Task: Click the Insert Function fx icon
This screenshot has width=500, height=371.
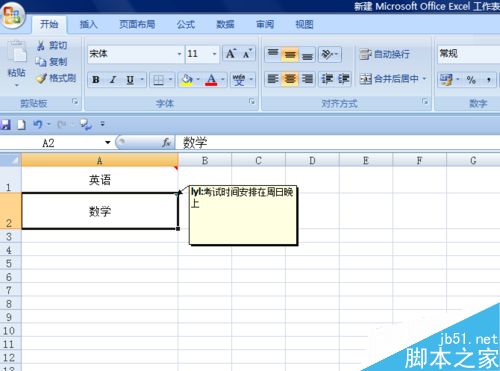Action: (166, 143)
